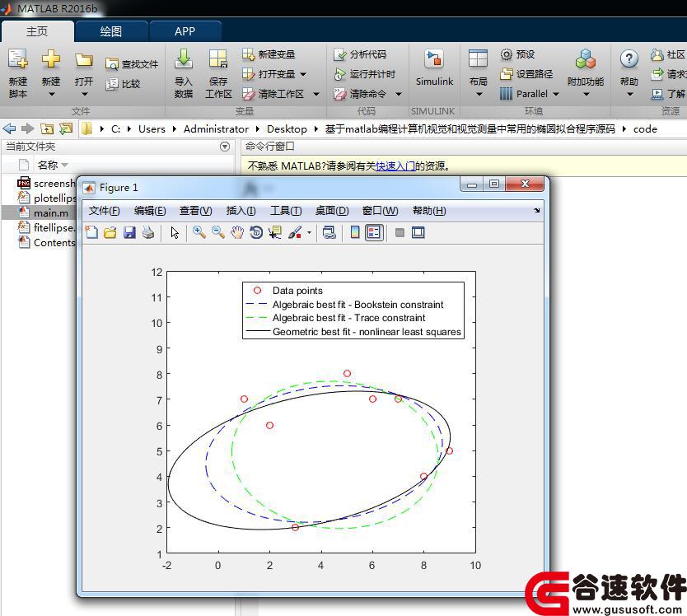This screenshot has width=687, height=616.
Task: Open the Brush tool color dropdown arrow
Action: (x=309, y=232)
